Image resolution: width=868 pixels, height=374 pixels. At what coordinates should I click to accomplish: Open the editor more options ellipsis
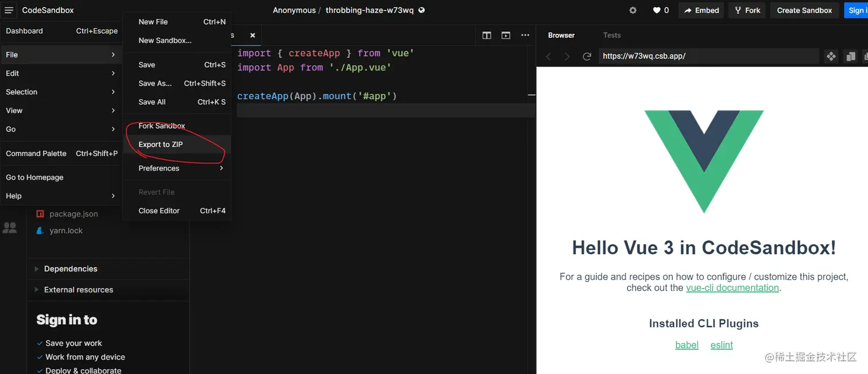(525, 36)
